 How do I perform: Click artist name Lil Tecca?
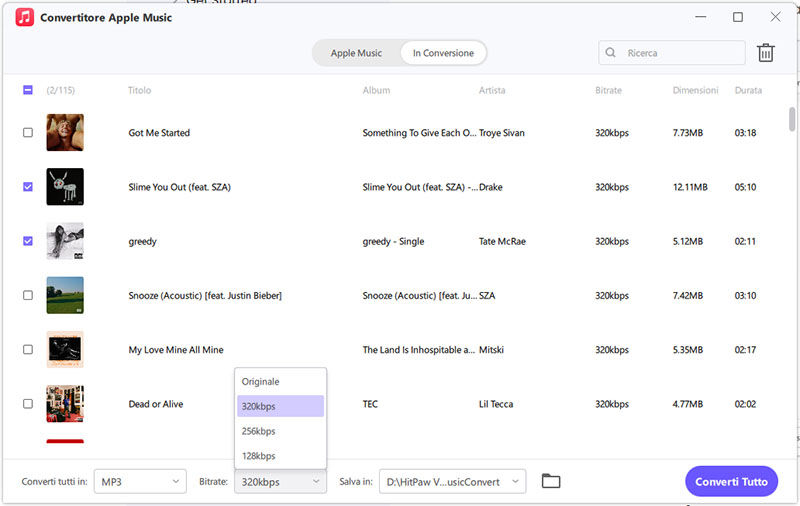click(496, 403)
